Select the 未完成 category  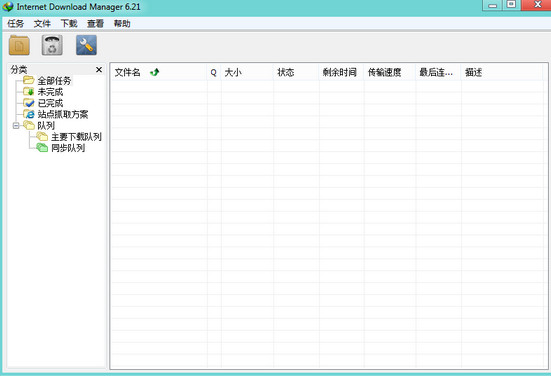[x=50, y=92]
